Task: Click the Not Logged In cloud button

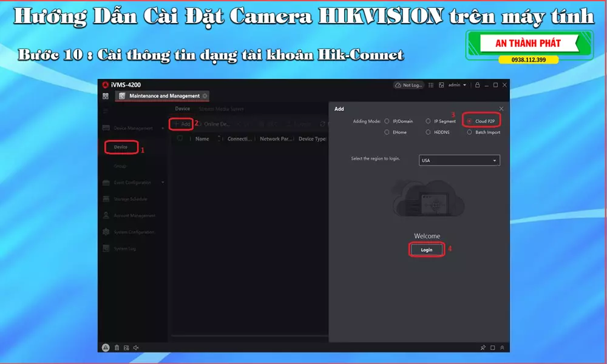Action: point(409,85)
